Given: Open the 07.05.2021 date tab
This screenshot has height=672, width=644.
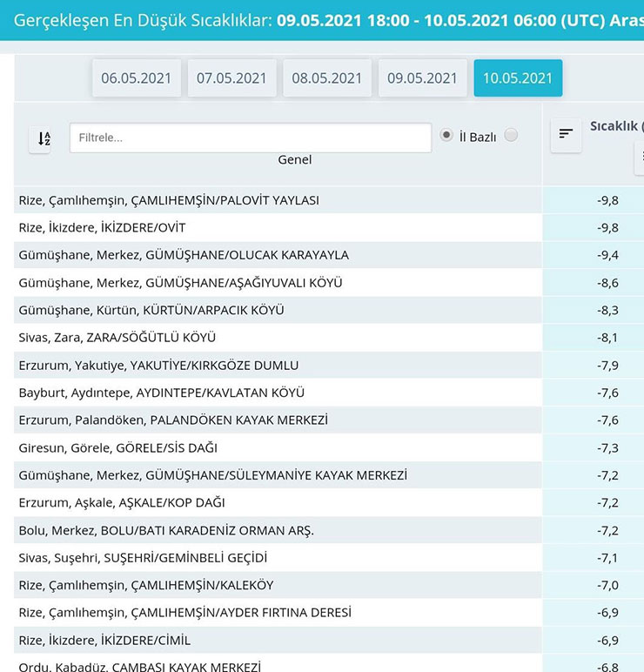Looking at the screenshot, I should click(x=231, y=78).
